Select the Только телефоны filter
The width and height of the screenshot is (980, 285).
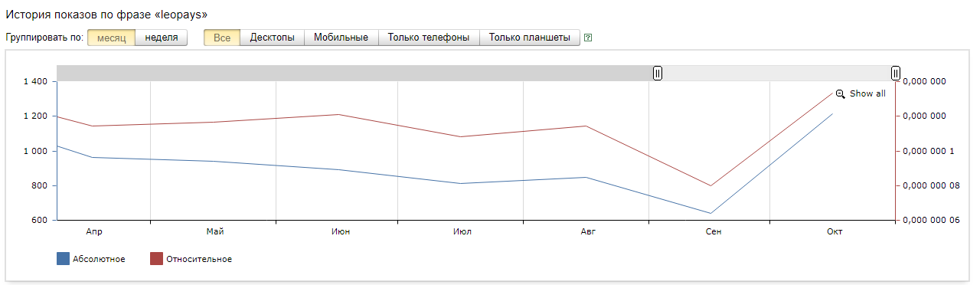click(429, 38)
